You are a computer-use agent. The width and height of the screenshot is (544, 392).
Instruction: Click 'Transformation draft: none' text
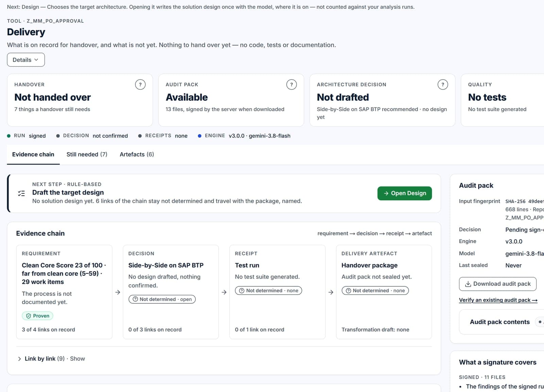click(x=375, y=330)
